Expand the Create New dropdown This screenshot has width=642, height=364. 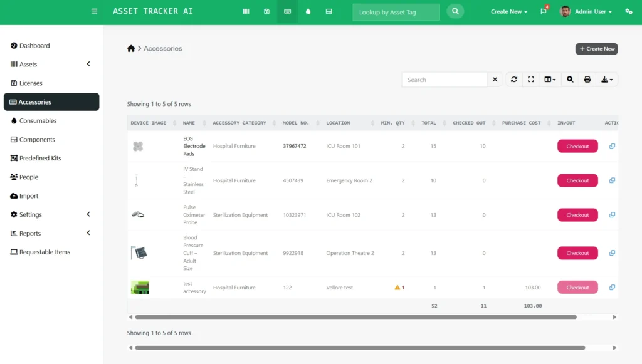pos(508,11)
